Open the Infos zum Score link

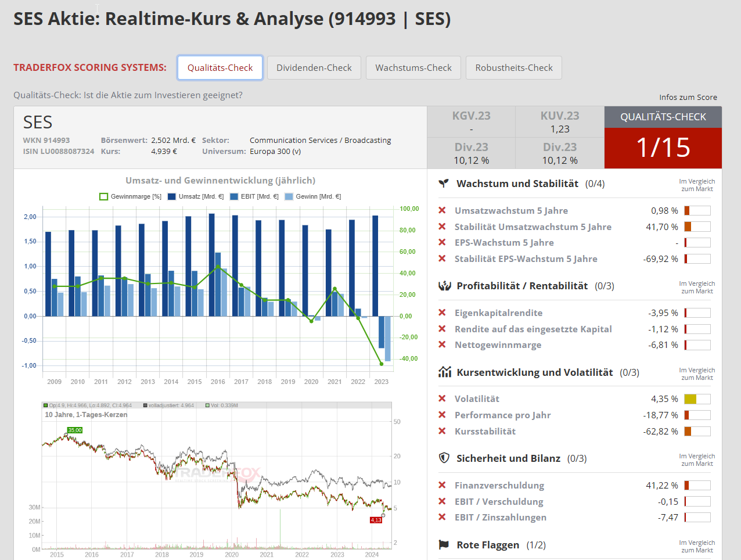click(x=688, y=97)
